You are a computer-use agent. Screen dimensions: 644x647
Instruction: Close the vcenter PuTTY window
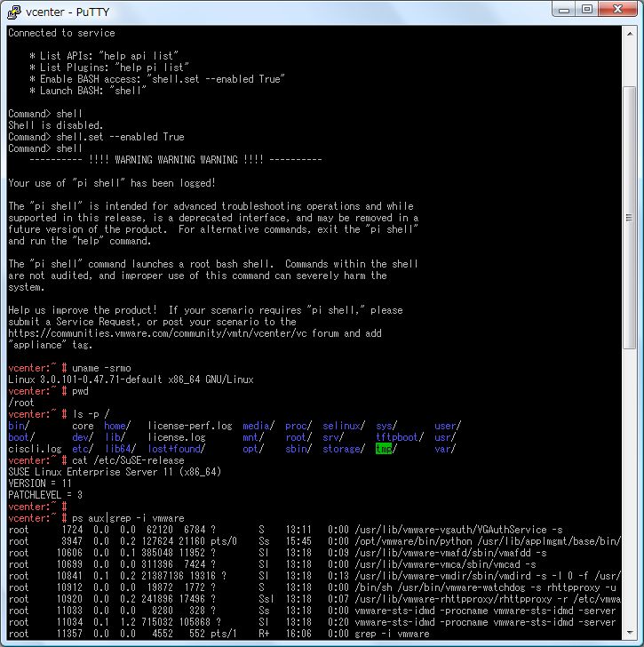click(x=617, y=10)
